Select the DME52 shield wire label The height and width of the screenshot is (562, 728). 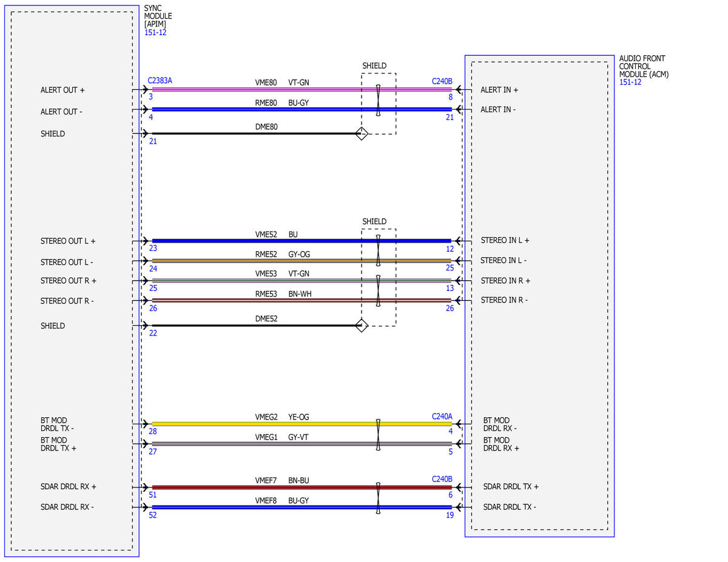pos(266,318)
